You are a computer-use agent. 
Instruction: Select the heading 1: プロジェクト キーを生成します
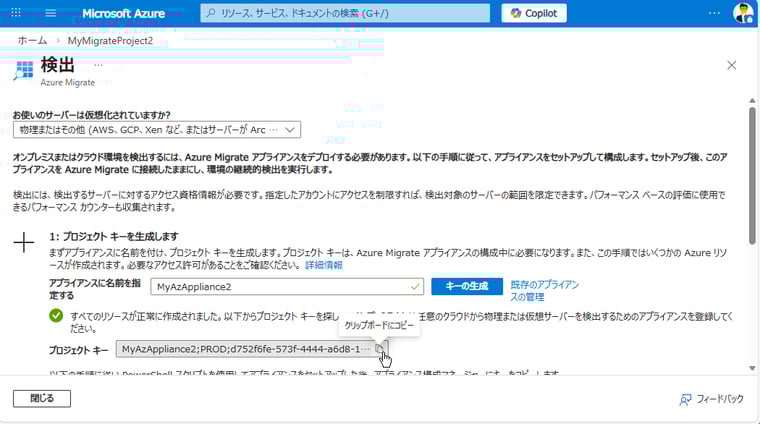(113, 236)
